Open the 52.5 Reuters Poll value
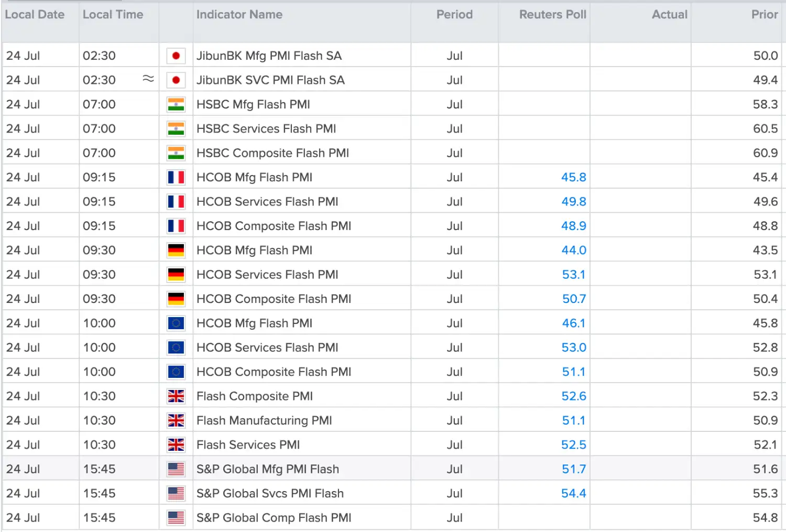786x532 pixels. pos(574,445)
